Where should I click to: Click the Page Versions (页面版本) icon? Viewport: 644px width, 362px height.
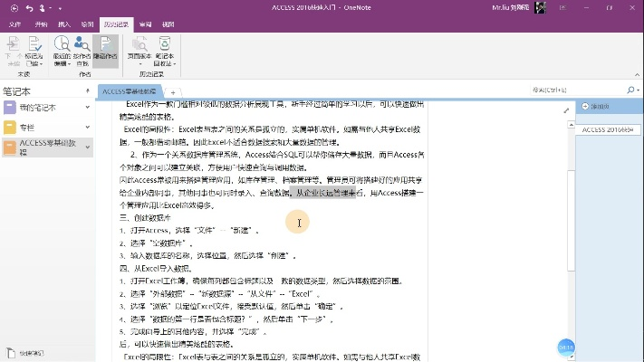tap(139, 44)
